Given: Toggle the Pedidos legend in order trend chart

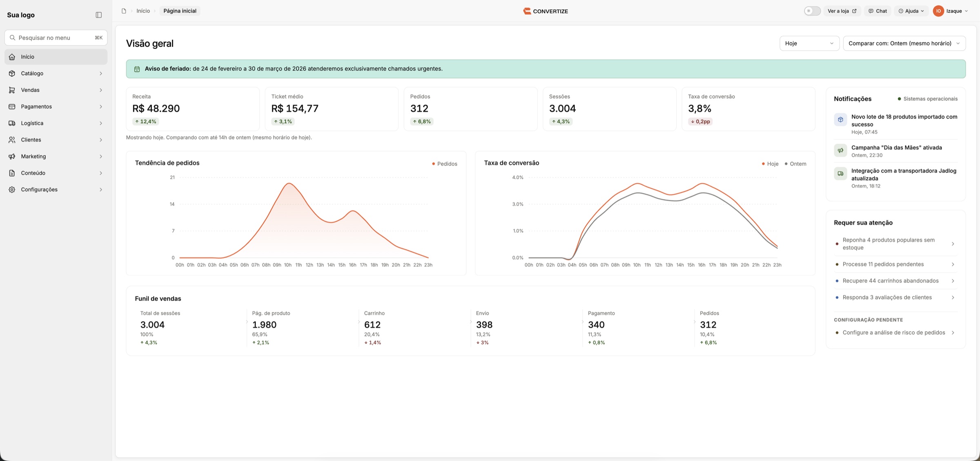Looking at the screenshot, I should [x=445, y=164].
